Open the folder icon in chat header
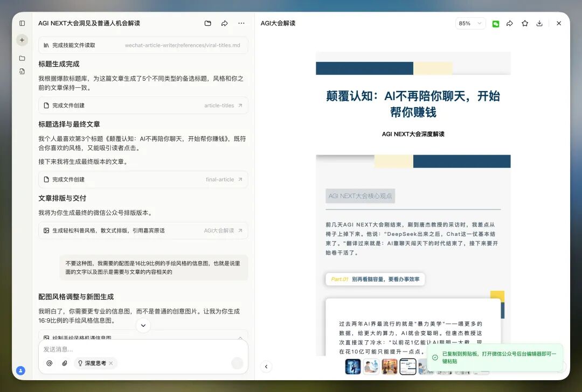This screenshot has width=582, height=392. coord(208,23)
